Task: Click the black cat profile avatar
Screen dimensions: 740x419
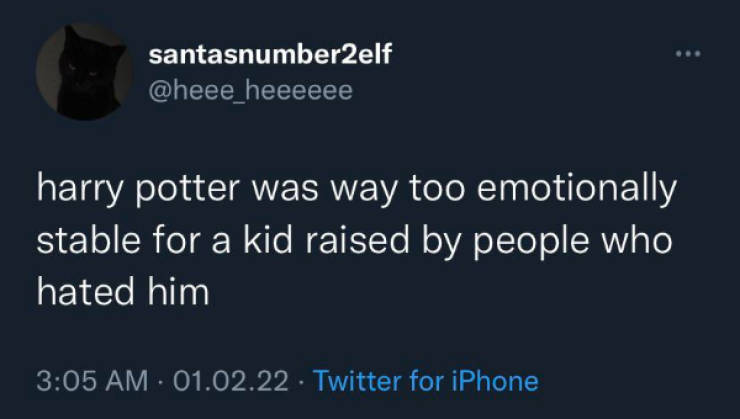Action: [84, 72]
